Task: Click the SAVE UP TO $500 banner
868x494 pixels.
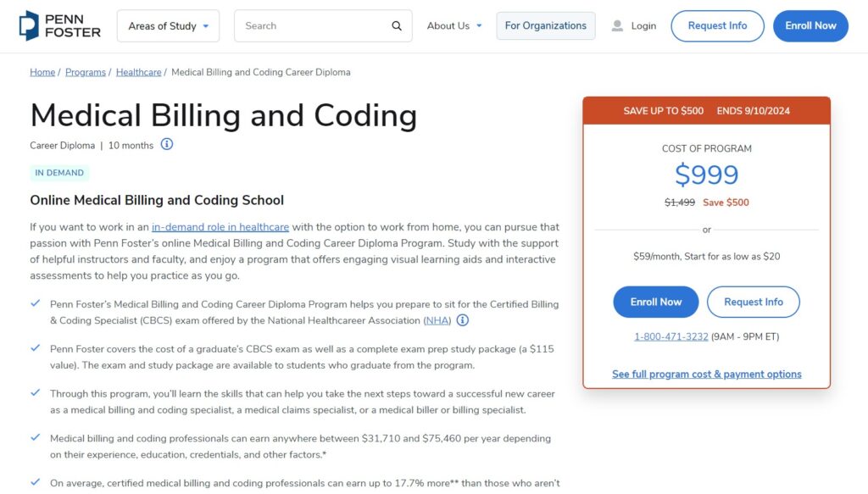Action: click(x=706, y=111)
